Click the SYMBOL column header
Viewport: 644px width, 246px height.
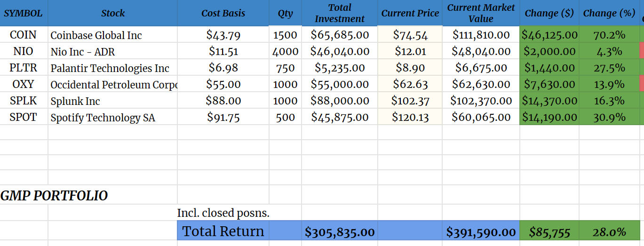(x=24, y=13)
